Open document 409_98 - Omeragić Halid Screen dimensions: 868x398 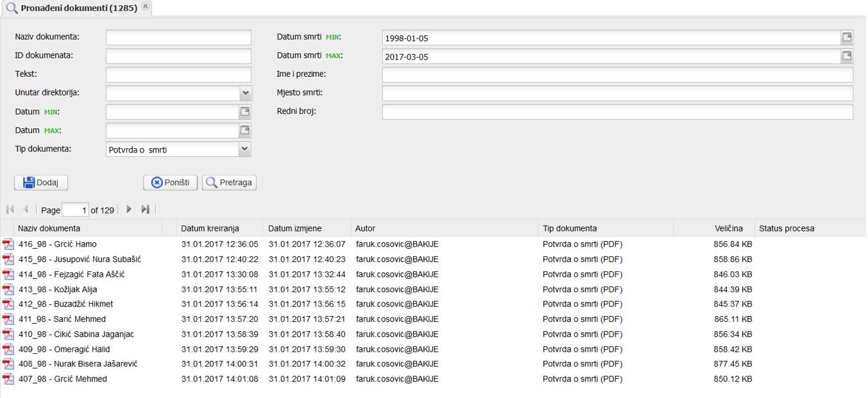point(64,349)
